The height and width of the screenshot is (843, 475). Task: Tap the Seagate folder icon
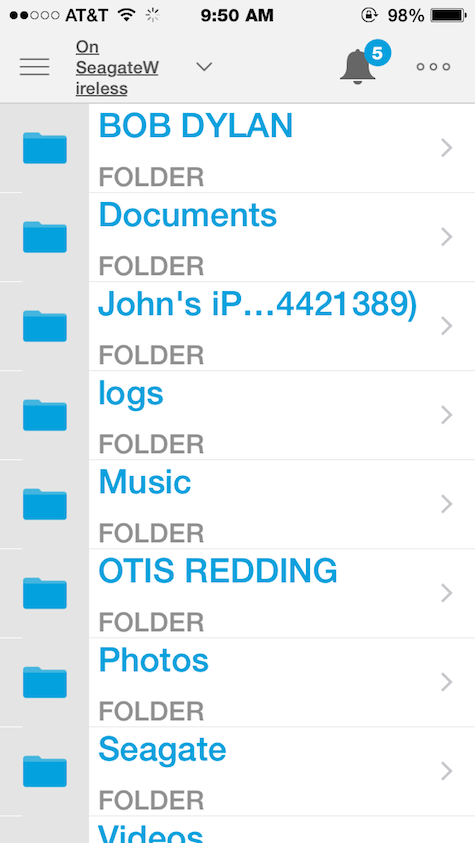[45, 771]
